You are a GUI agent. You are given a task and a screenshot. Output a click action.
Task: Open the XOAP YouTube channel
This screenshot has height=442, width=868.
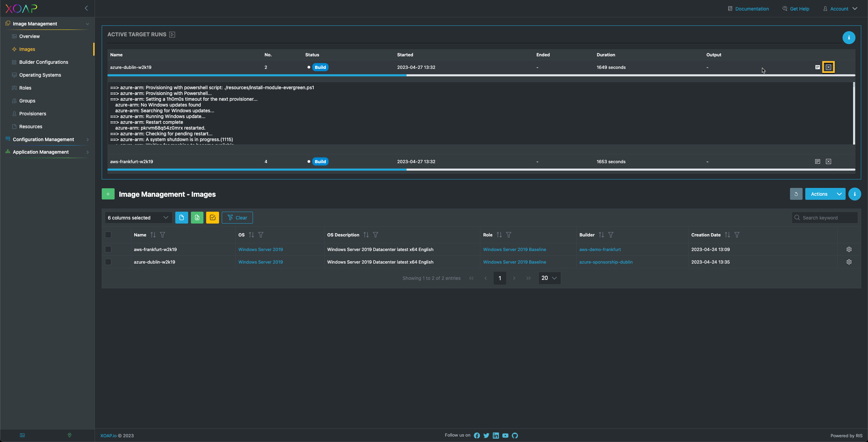[505, 436]
